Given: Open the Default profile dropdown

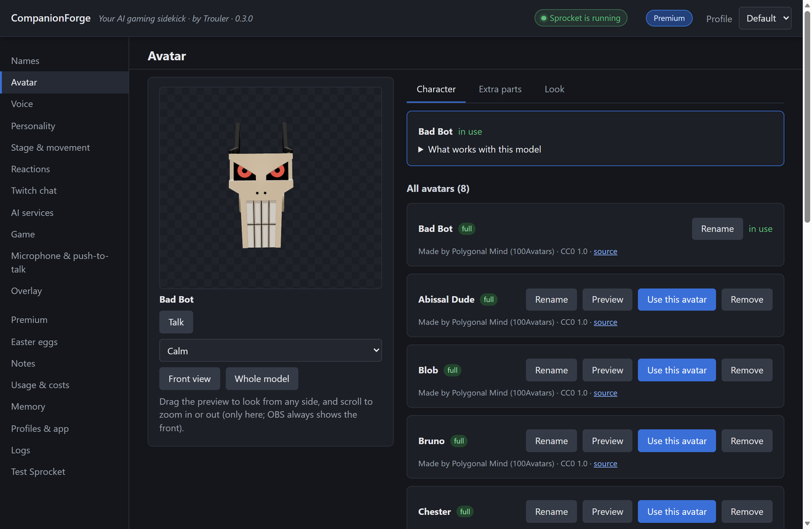Looking at the screenshot, I should click(x=765, y=18).
